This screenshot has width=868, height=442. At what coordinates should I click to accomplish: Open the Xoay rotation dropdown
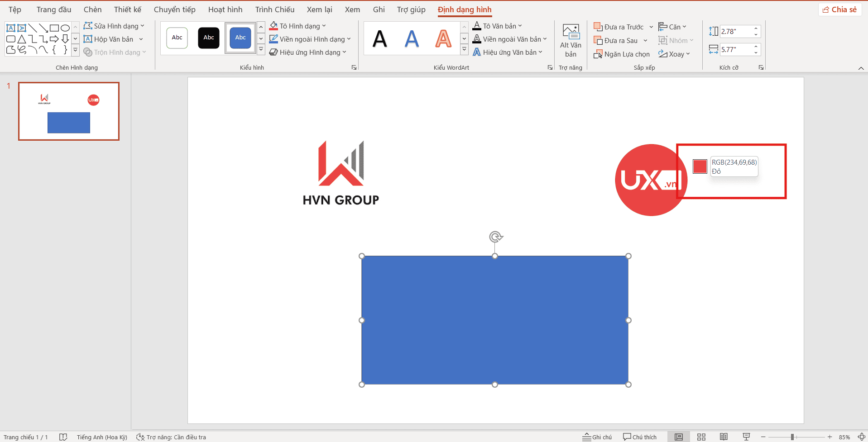tap(674, 54)
